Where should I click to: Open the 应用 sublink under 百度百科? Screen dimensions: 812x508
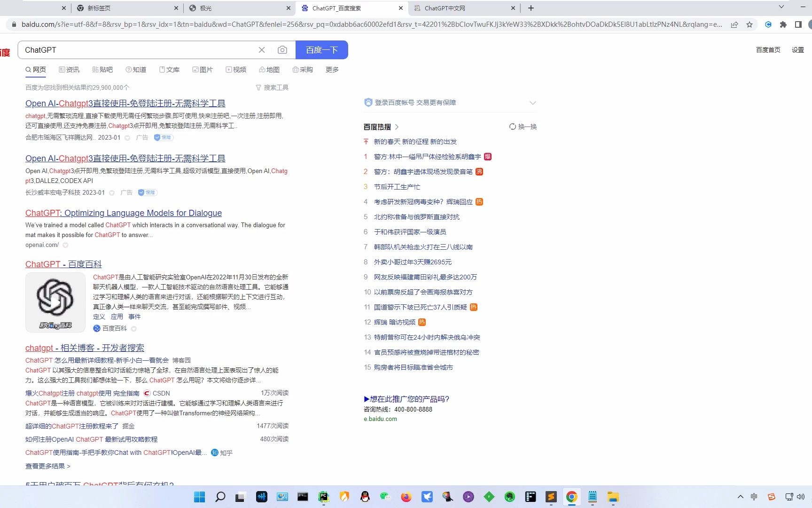[x=117, y=317]
